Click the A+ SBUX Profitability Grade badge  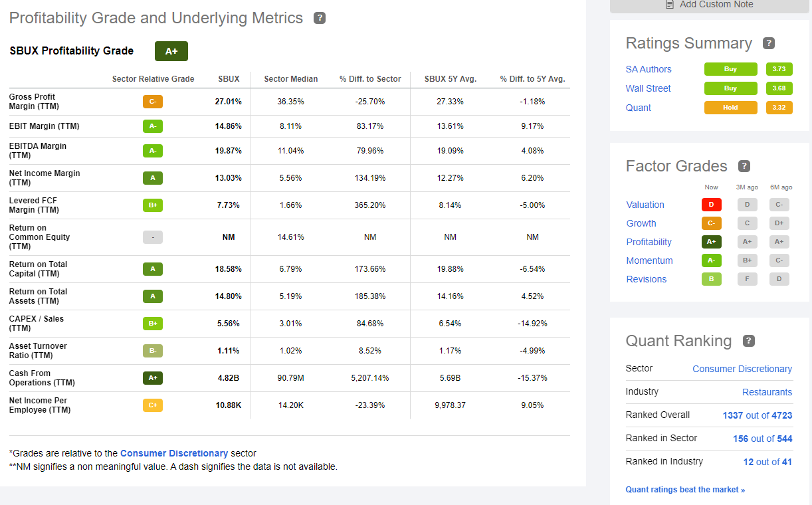click(x=171, y=51)
